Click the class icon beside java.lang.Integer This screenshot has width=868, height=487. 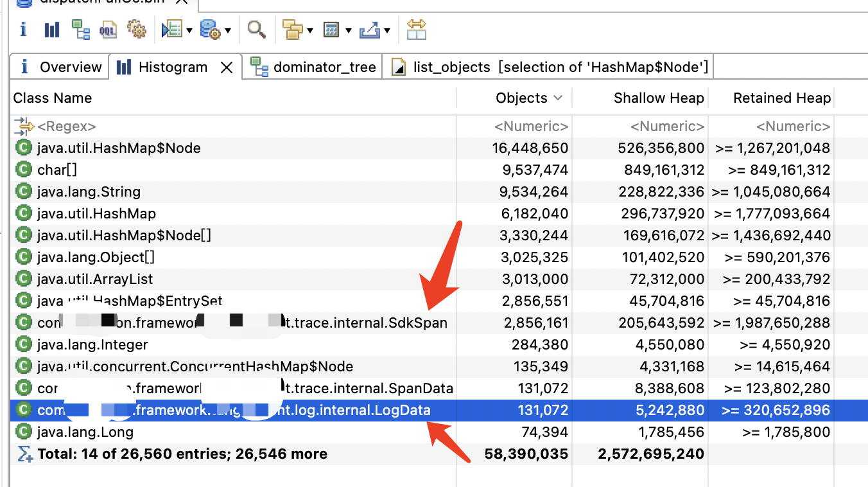point(23,344)
